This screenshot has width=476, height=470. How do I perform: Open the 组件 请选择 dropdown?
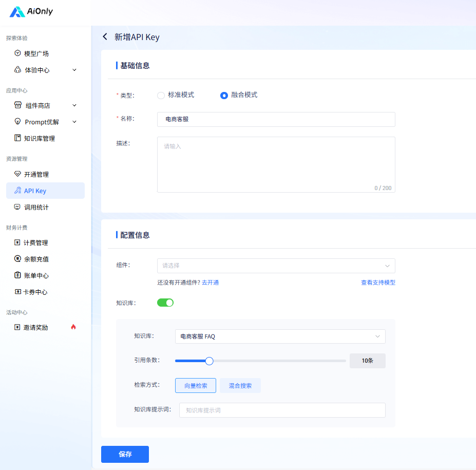(x=276, y=266)
